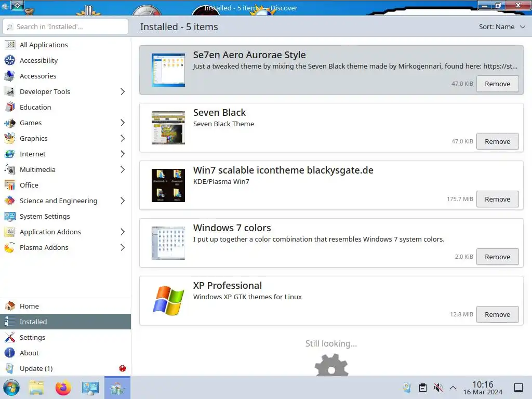The height and width of the screenshot is (399, 532).
Task: Select All Applications label
Action: click(x=44, y=45)
